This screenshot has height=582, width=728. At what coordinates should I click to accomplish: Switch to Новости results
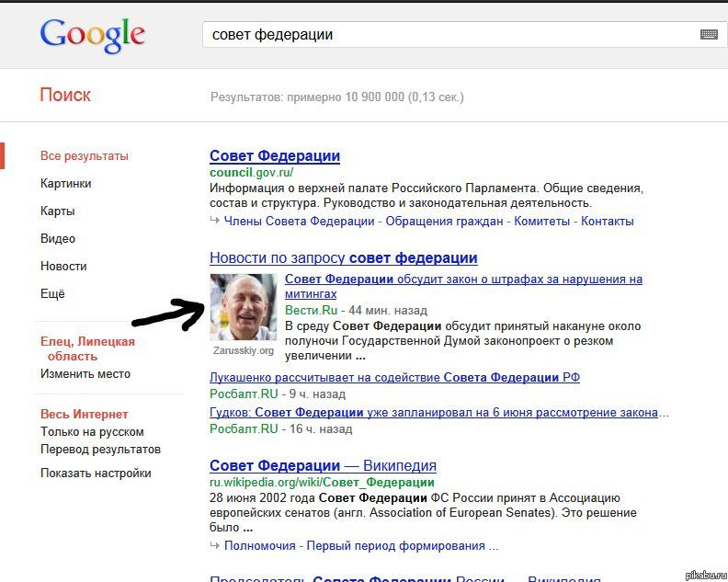point(63,266)
